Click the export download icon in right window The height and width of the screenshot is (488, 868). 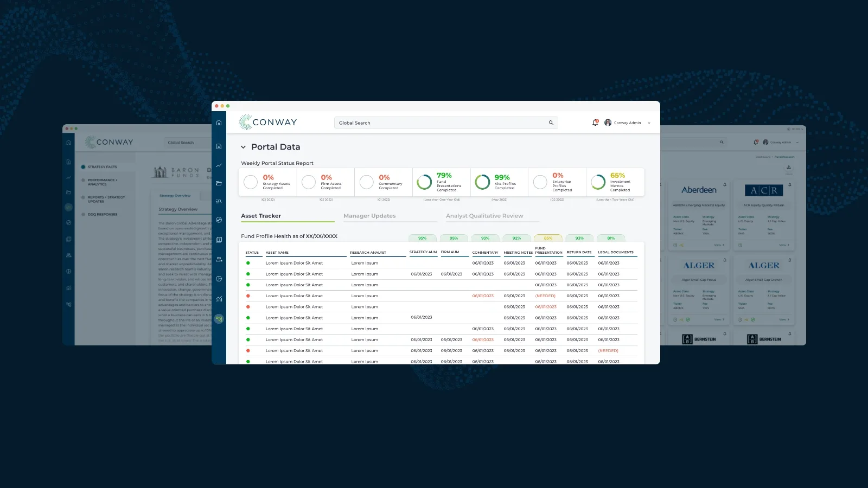789,167
